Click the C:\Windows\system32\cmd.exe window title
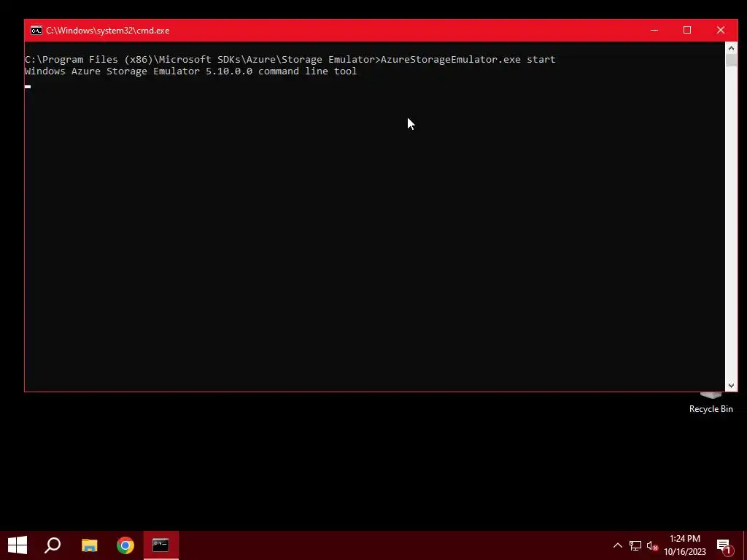This screenshot has width=747, height=560. [x=108, y=31]
